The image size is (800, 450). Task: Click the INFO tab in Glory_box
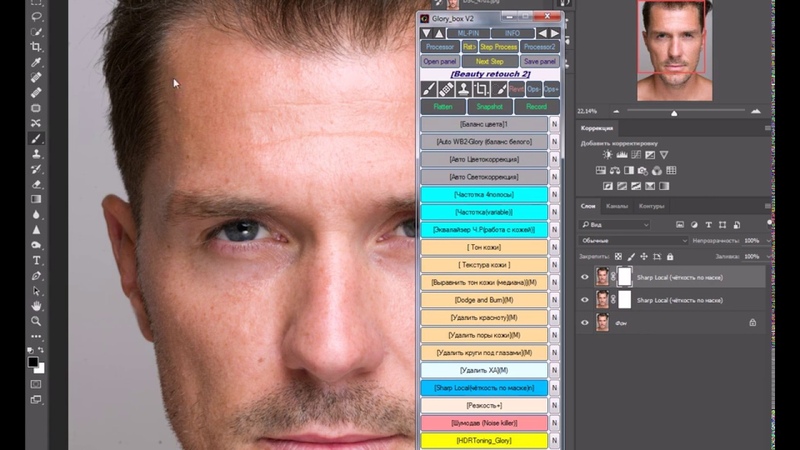[512, 33]
